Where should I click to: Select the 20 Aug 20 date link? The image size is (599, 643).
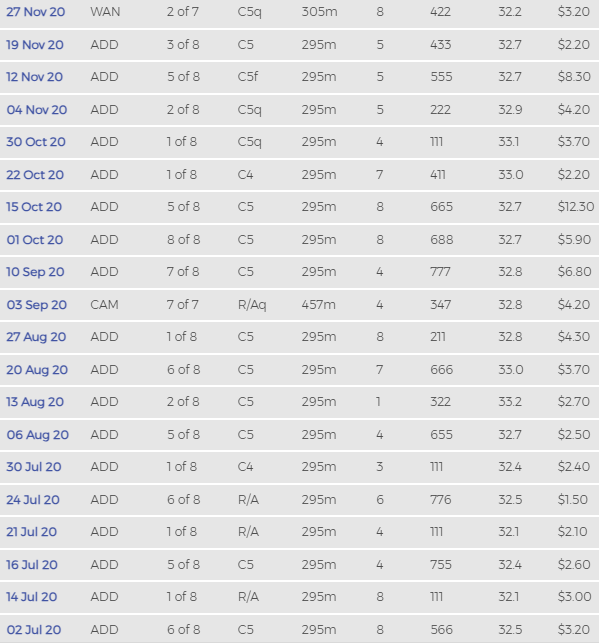point(37,370)
